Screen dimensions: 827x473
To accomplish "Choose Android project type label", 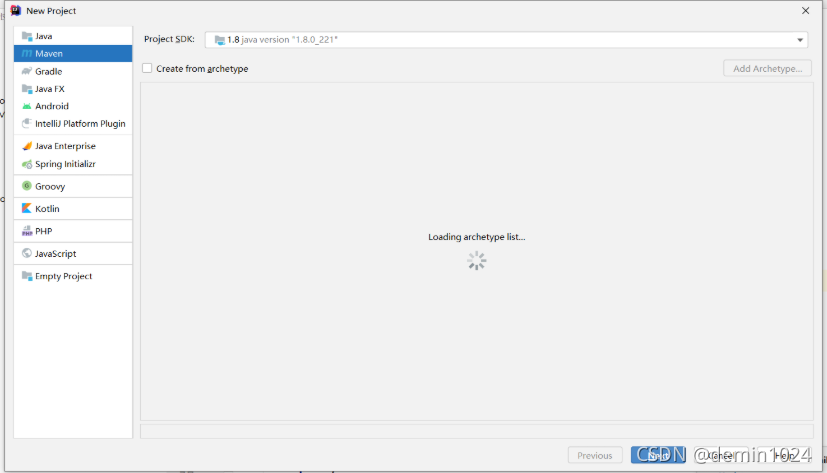I will [x=52, y=106].
